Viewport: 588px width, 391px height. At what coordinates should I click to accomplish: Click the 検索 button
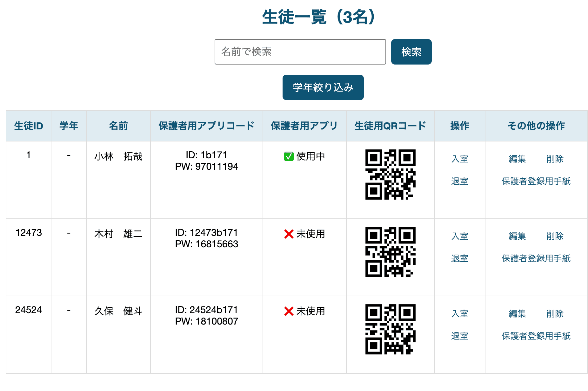(411, 52)
